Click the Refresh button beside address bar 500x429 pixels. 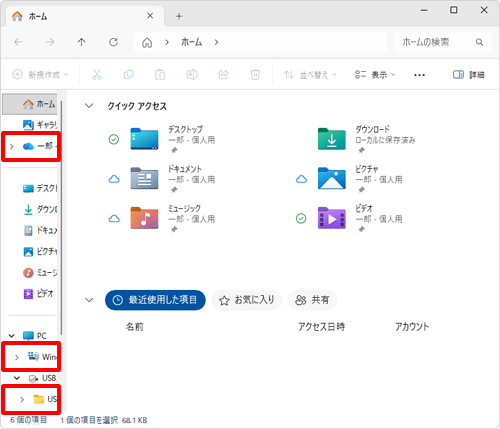coord(113,42)
